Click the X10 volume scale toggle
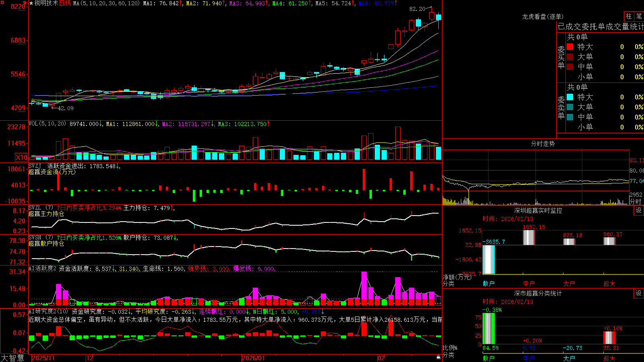 (x=21, y=157)
